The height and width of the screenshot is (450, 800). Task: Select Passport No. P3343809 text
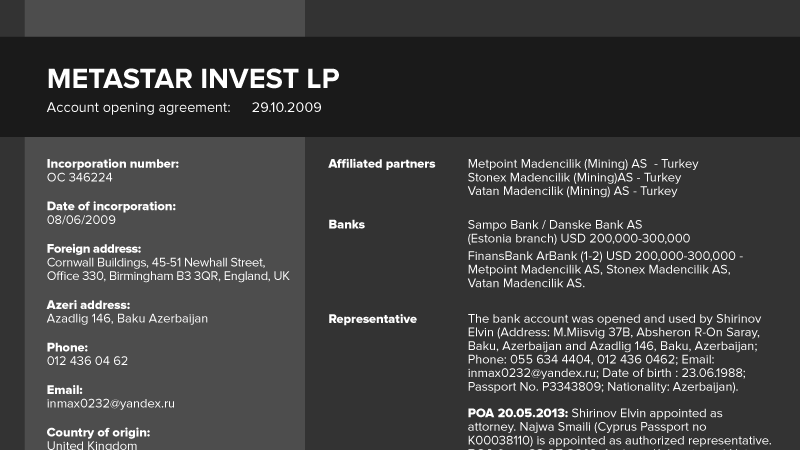[534, 387]
